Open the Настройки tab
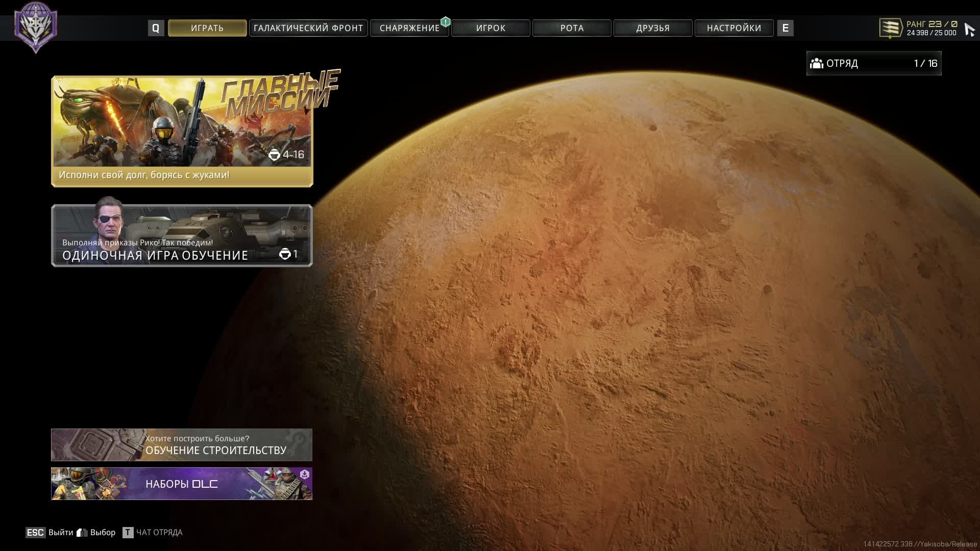The height and width of the screenshot is (551, 980). [x=734, y=28]
